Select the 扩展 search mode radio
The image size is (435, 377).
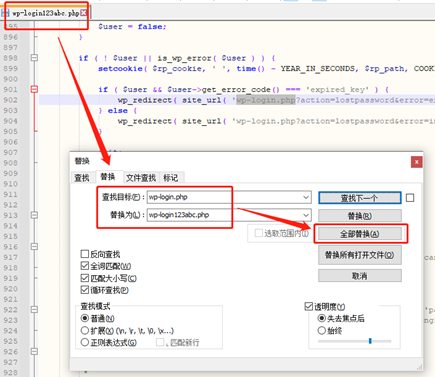pyautogui.click(x=85, y=331)
